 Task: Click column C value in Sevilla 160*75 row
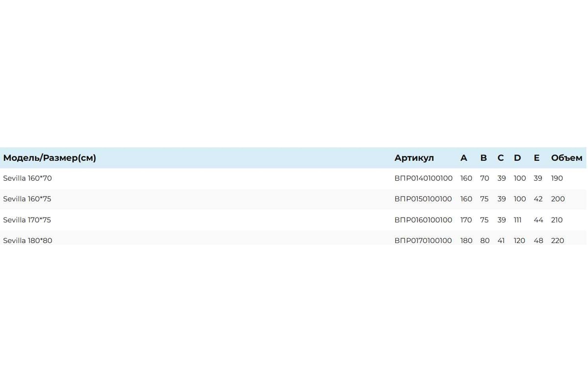click(501, 199)
